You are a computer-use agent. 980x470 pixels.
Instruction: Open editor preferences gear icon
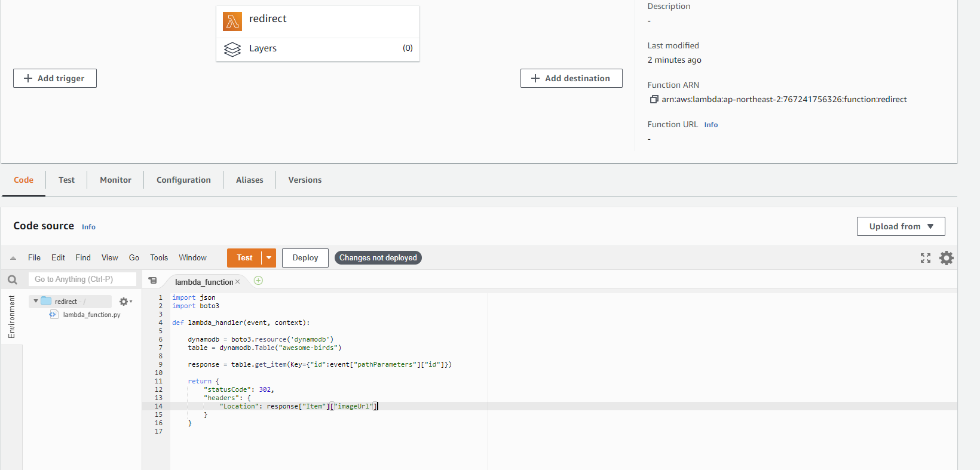pos(947,258)
